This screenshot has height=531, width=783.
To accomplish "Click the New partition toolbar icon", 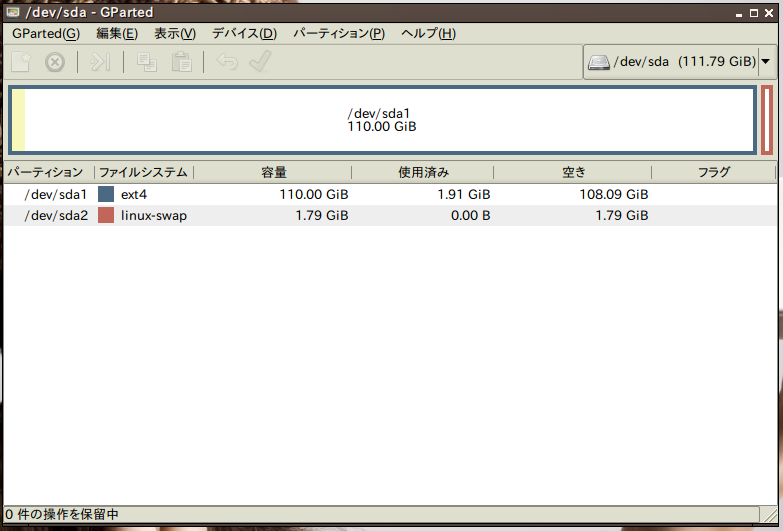I will 21,62.
